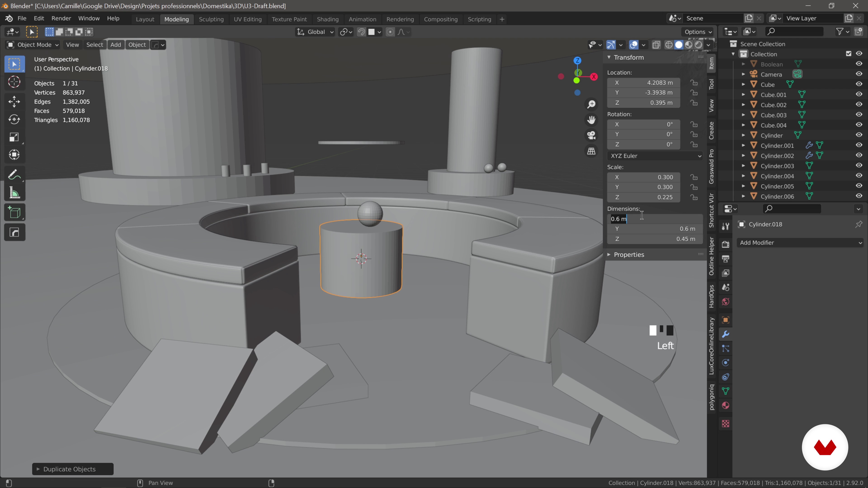Screen dimensions: 868x488
Task: Expand Cylinder.001 in the outliner
Action: [743, 145]
